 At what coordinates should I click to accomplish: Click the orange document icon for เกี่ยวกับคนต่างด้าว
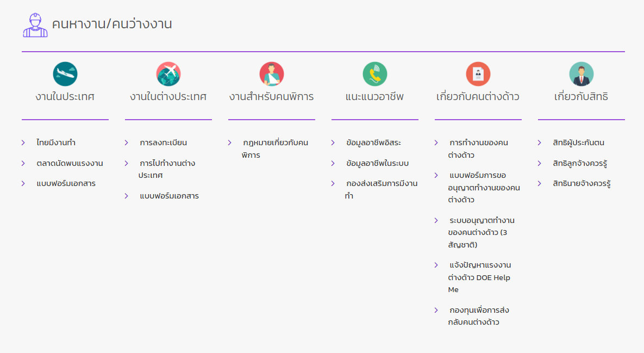pyautogui.click(x=478, y=74)
